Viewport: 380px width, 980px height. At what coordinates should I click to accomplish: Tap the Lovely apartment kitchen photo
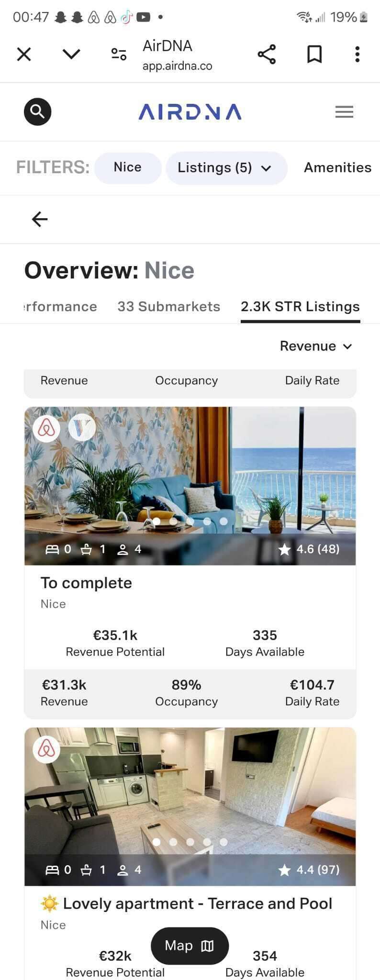click(190, 794)
